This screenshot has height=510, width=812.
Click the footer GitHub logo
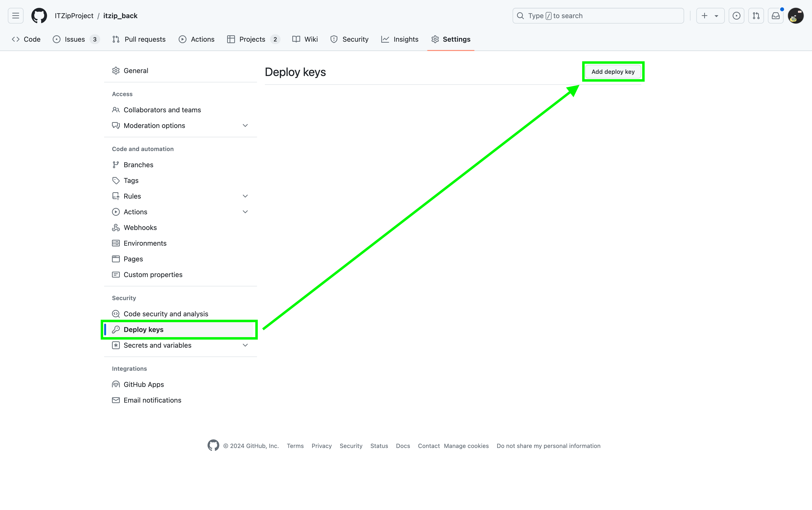point(213,446)
